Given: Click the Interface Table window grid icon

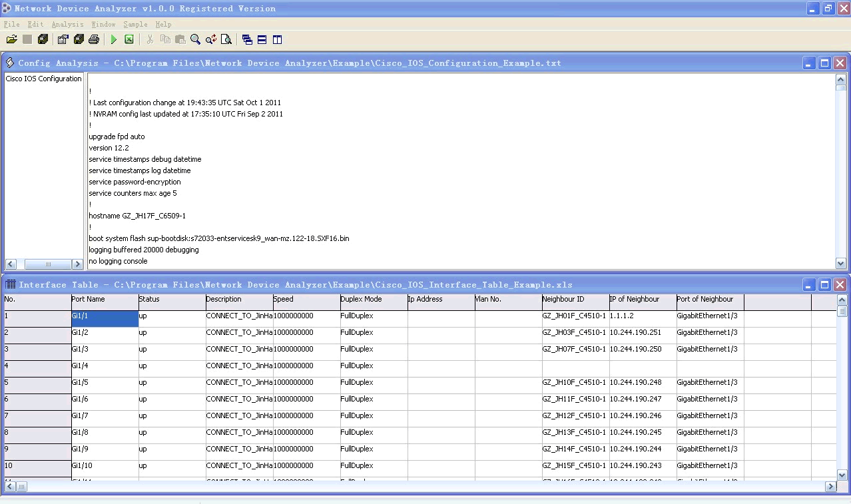Looking at the screenshot, I should click(x=11, y=285).
